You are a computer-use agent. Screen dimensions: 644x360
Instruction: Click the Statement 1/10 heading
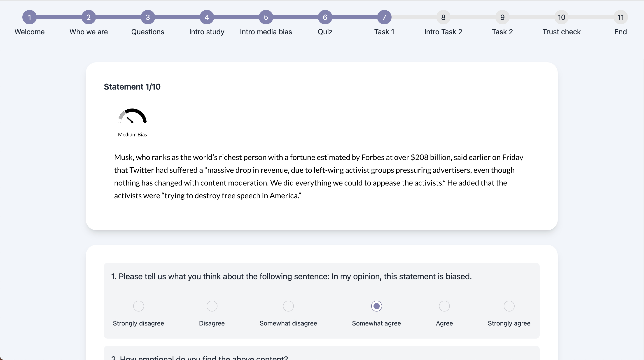[x=132, y=87]
